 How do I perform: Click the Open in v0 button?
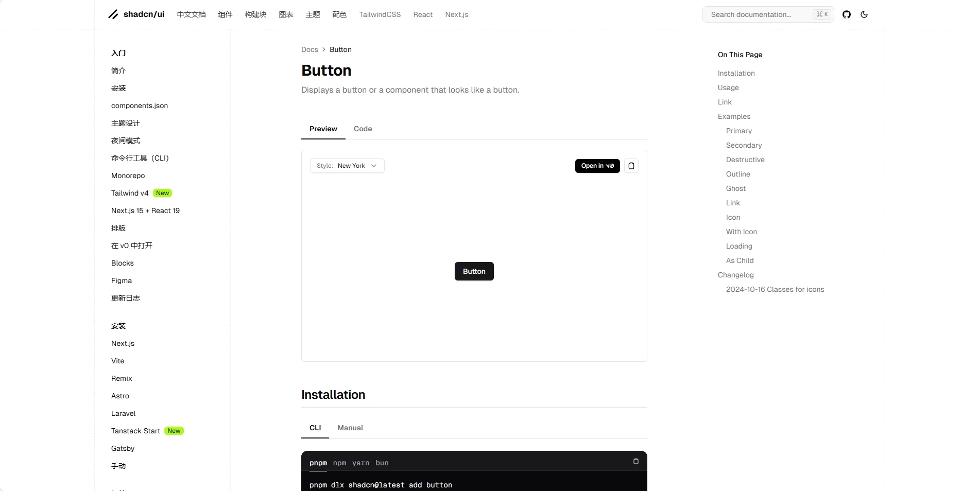tap(597, 166)
